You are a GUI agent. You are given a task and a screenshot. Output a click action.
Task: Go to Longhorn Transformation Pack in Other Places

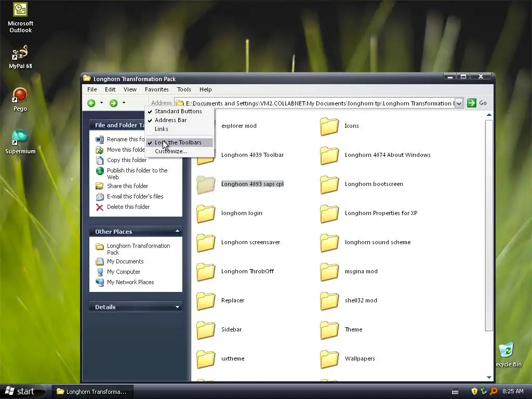click(x=134, y=249)
